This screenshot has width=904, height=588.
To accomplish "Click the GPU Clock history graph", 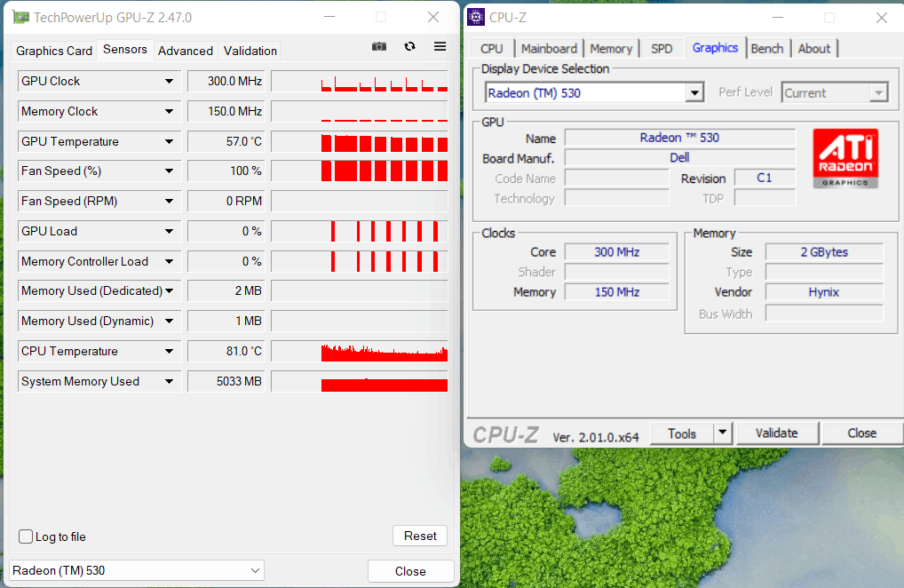I will coord(360,82).
